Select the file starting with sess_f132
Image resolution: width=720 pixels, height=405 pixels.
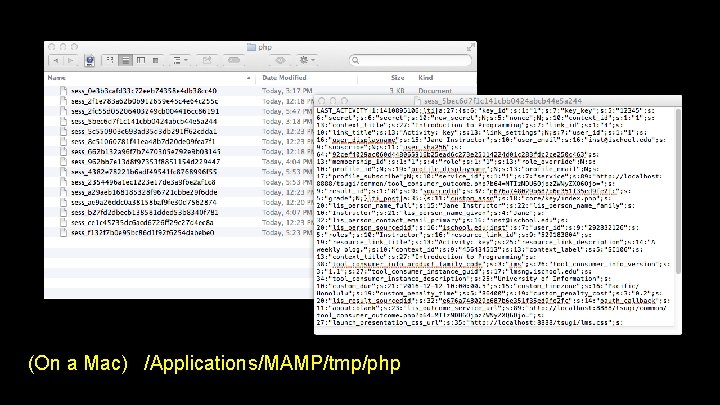click(143, 232)
